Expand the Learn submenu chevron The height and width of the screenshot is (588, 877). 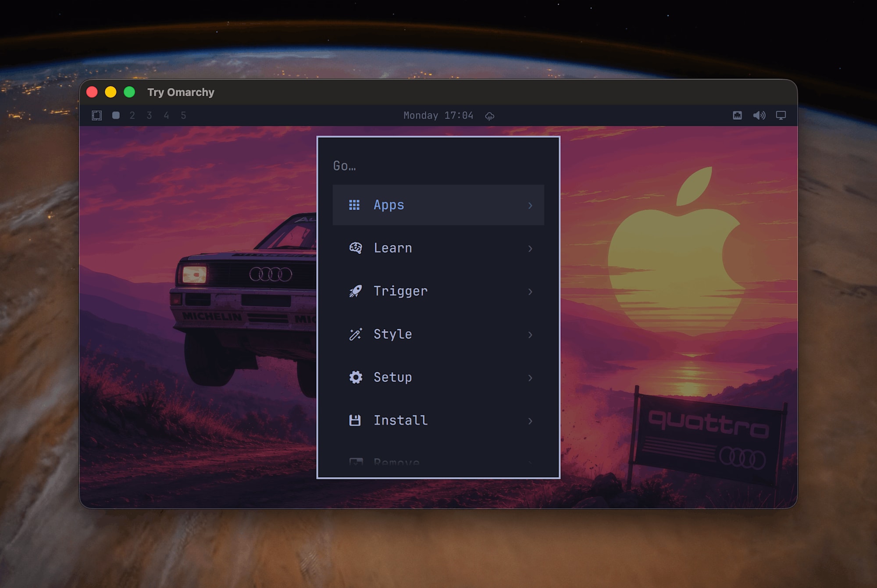point(530,249)
